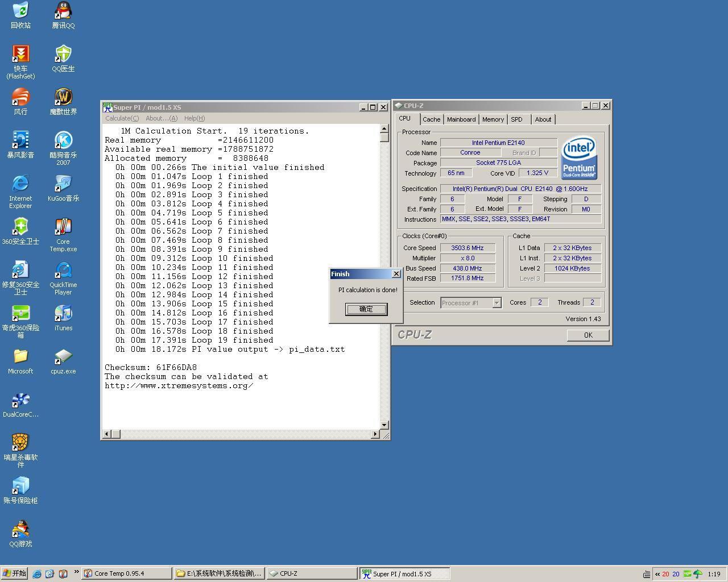Image resolution: width=728 pixels, height=582 pixels.
Task: Expand the quick launch overflow chevron
Action: point(76,572)
